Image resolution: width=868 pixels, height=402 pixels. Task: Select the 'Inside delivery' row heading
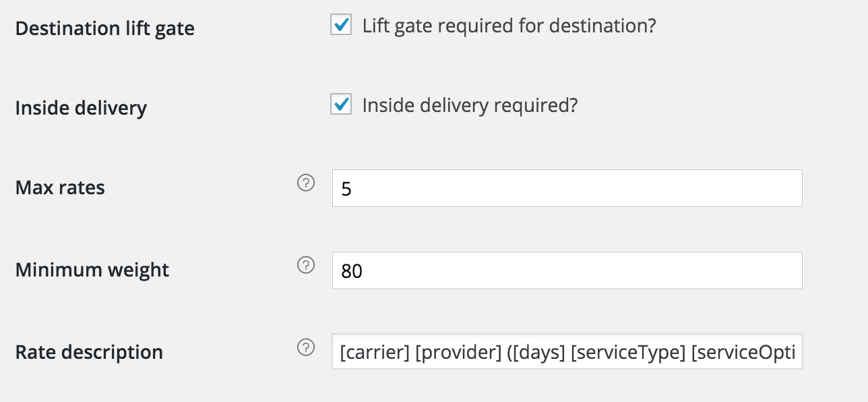81,109
